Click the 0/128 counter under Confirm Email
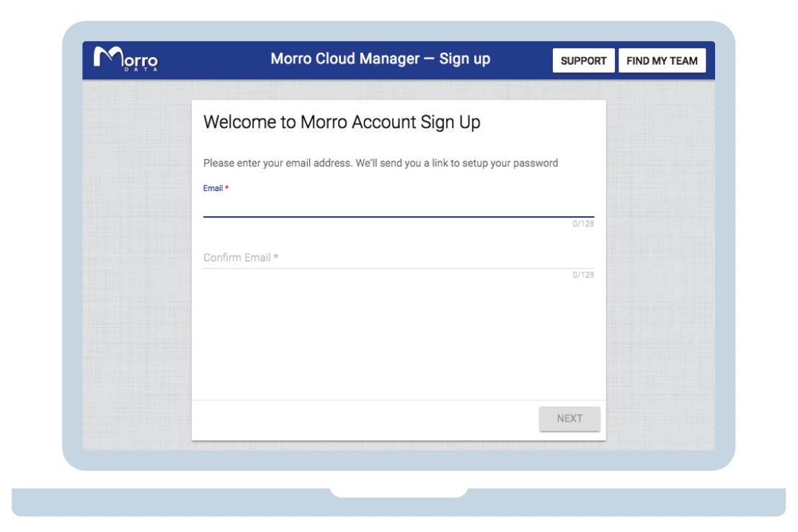The image size is (798, 532). [x=583, y=275]
